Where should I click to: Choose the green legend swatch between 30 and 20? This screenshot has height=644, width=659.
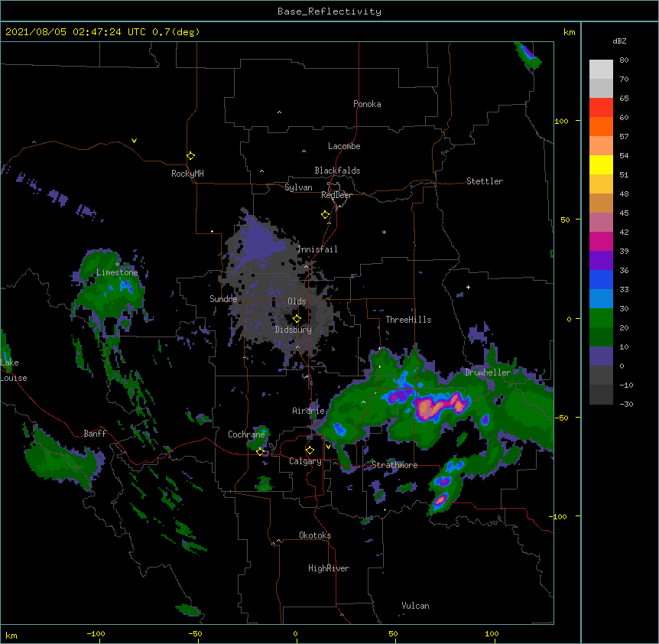(x=601, y=318)
